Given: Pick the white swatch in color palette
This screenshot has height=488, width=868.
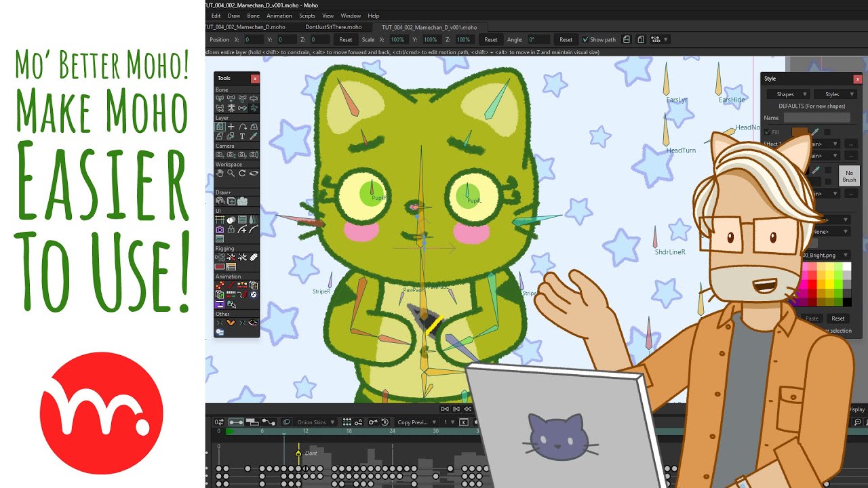Looking at the screenshot, I should coord(846,266).
